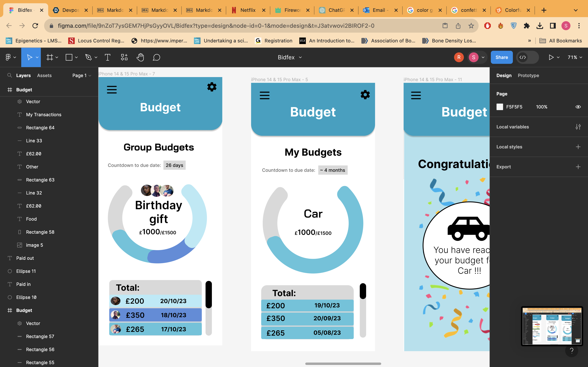Click the Present play icon
This screenshot has width=588, height=367.
pyautogui.click(x=551, y=57)
